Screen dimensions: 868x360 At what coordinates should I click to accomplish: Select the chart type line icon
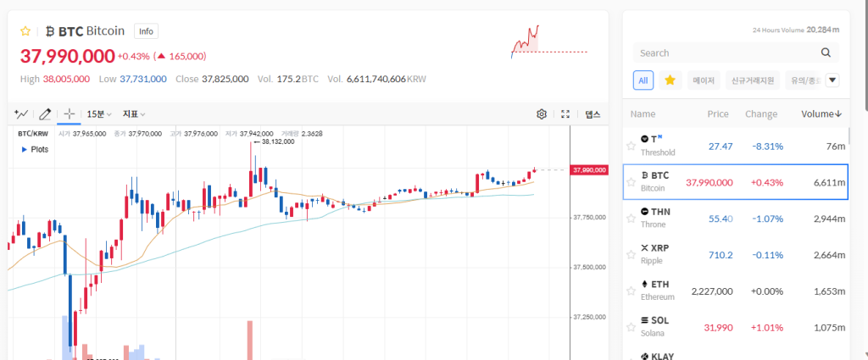point(21,114)
